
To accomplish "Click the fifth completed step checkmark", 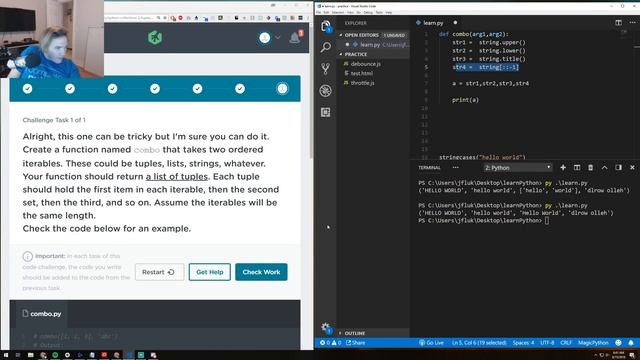I will tap(197, 89).
